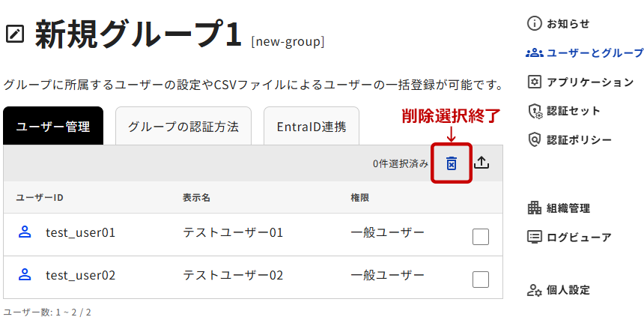Image resolution: width=644 pixels, height=320 pixels.
Task: Check the checkbox for test_user01
Action: tap(481, 237)
